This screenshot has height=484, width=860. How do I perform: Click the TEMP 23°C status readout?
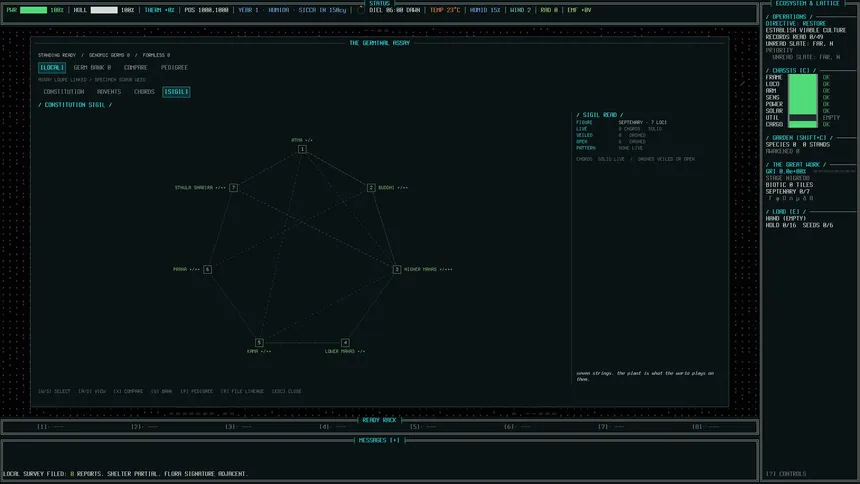445,10
